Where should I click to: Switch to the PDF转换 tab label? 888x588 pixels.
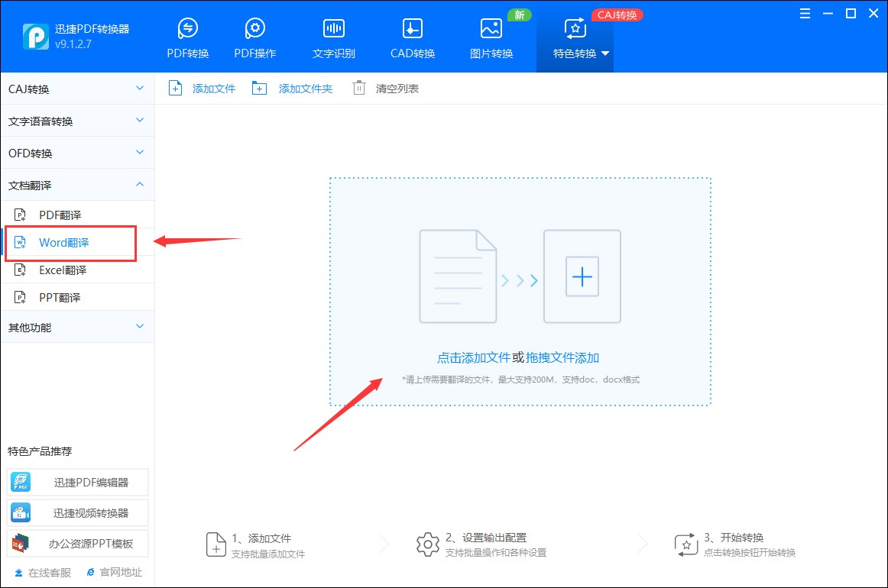[188, 53]
